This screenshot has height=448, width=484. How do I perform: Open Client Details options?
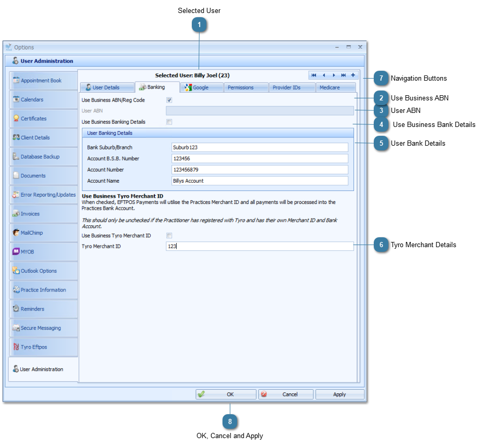tap(43, 137)
